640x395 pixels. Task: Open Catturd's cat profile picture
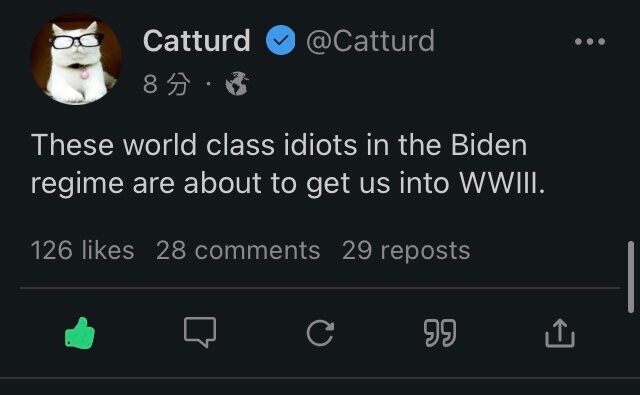point(76,59)
